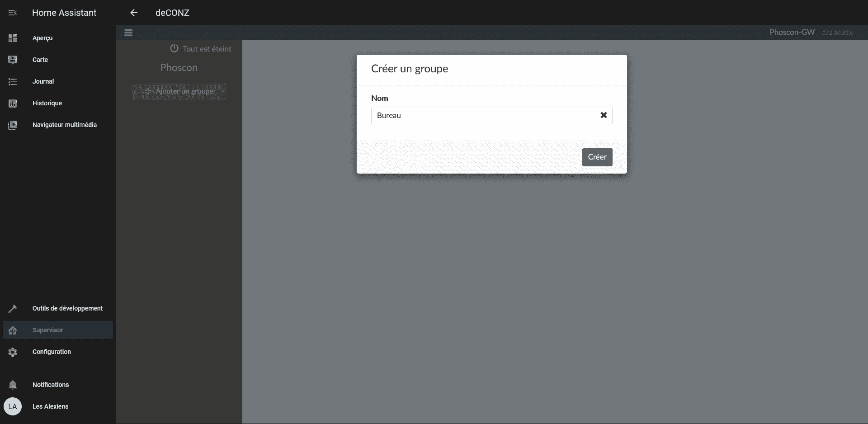Select Journal in the sidebar

(58, 81)
